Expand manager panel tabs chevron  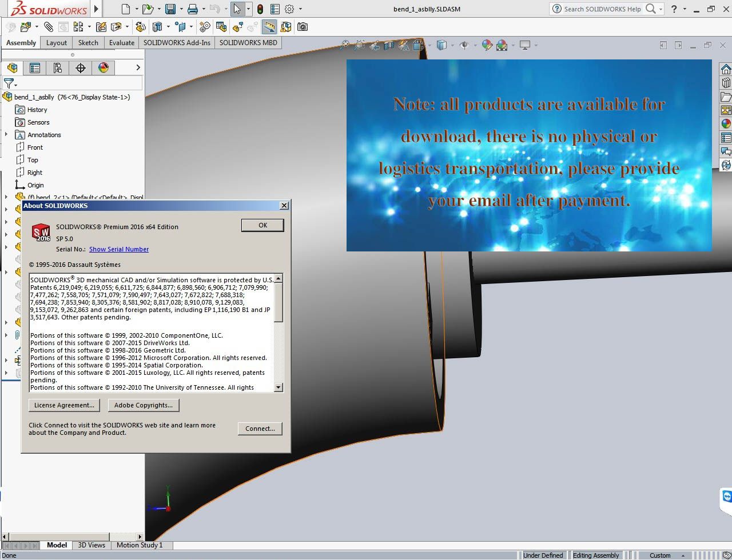(138, 67)
